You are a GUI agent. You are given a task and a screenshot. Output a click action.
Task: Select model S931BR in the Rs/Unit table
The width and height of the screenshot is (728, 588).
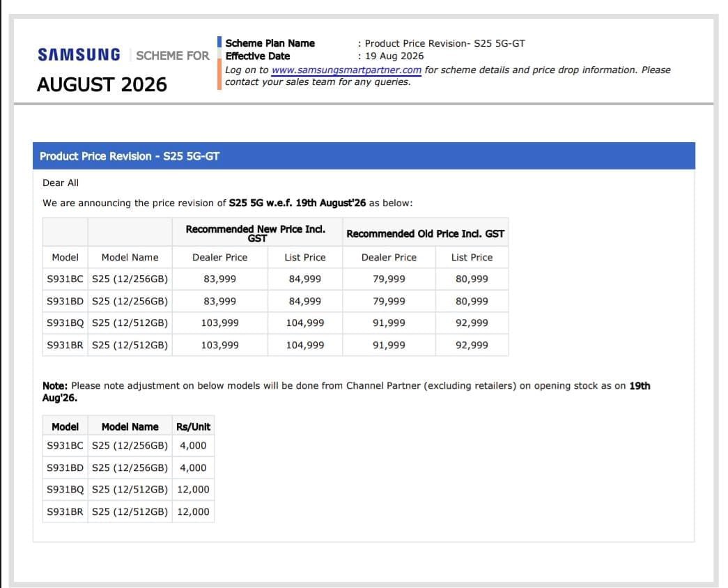pos(65,511)
